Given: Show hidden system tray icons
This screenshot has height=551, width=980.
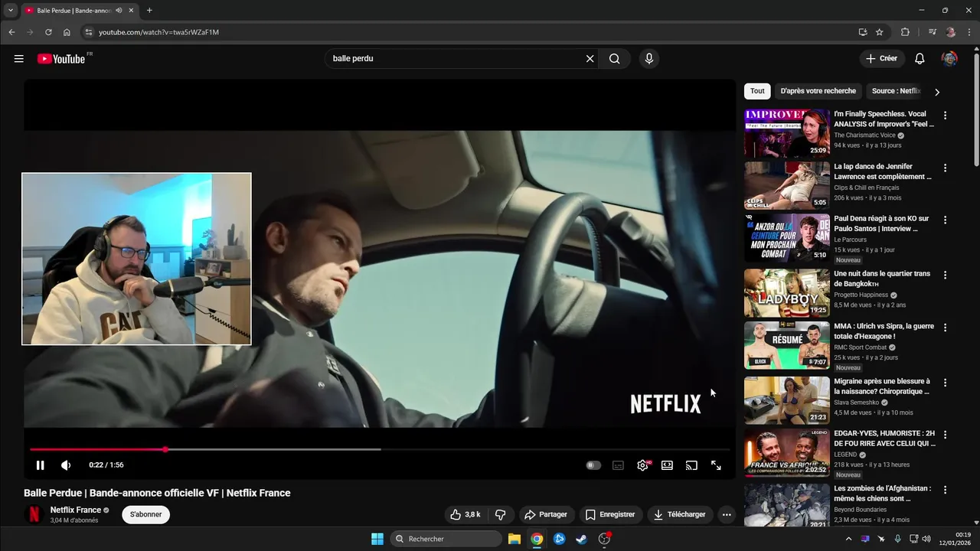Looking at the screenshot, I should [x=848, y=539].
